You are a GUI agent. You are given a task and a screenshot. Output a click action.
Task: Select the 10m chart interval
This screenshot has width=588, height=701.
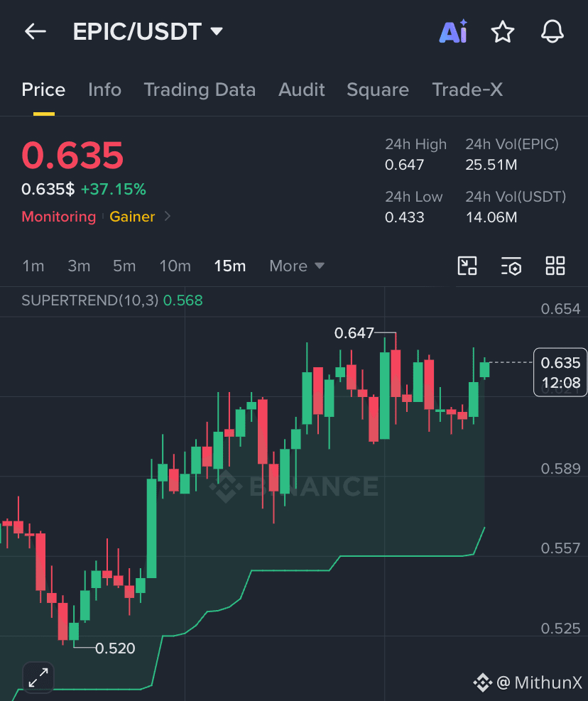coord(175,266)
